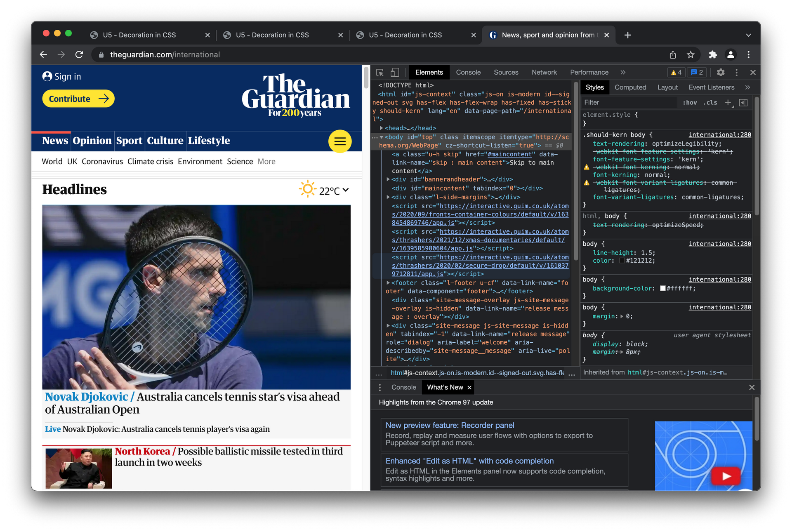This screenshot has height=532, width=792.
Task: Reload the page with refresh icon
Action: [x=79, y=55]
